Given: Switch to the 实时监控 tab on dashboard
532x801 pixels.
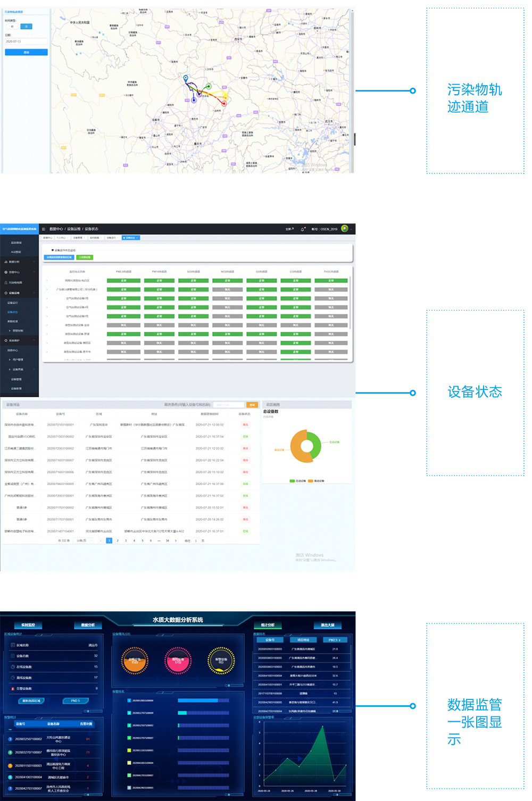Looking at the screenshot, I should coord(28,625).
